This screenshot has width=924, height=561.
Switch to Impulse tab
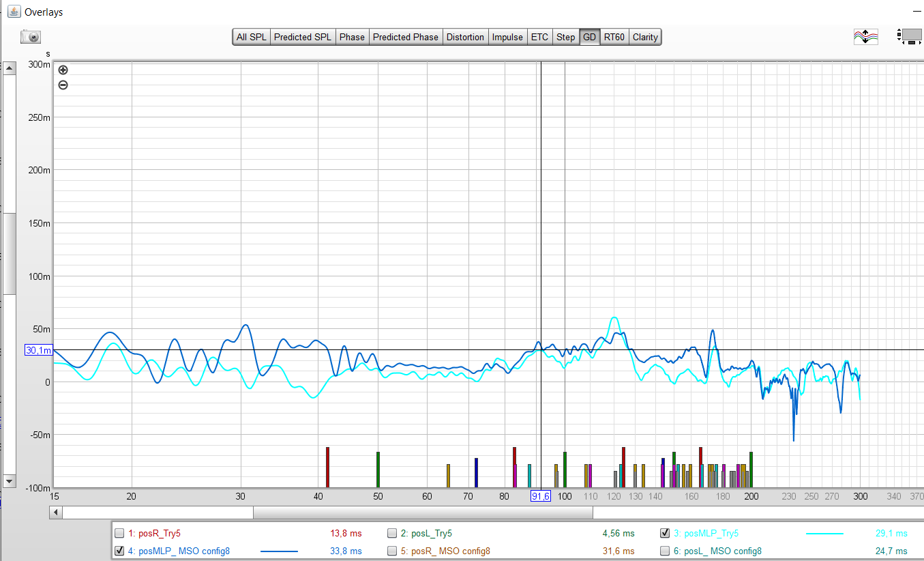point(507,37)
